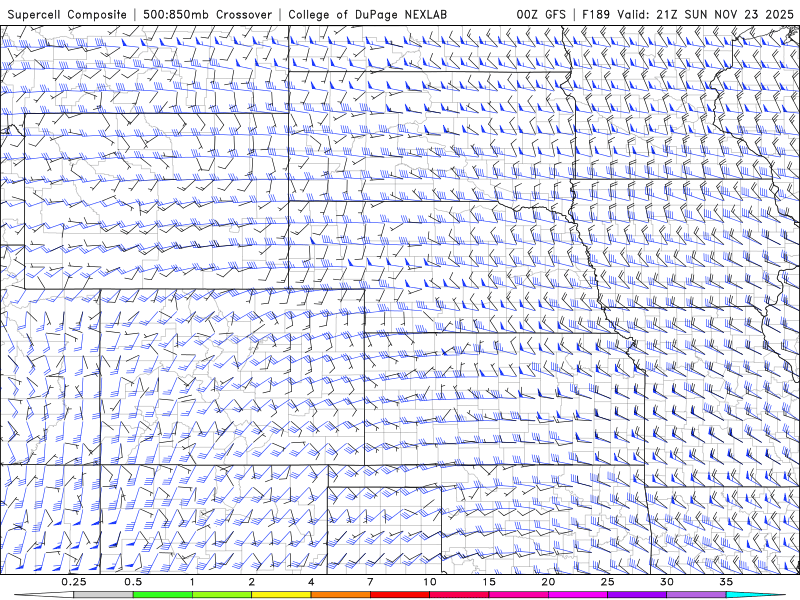Click the color scale label 10

coord(430,582)
